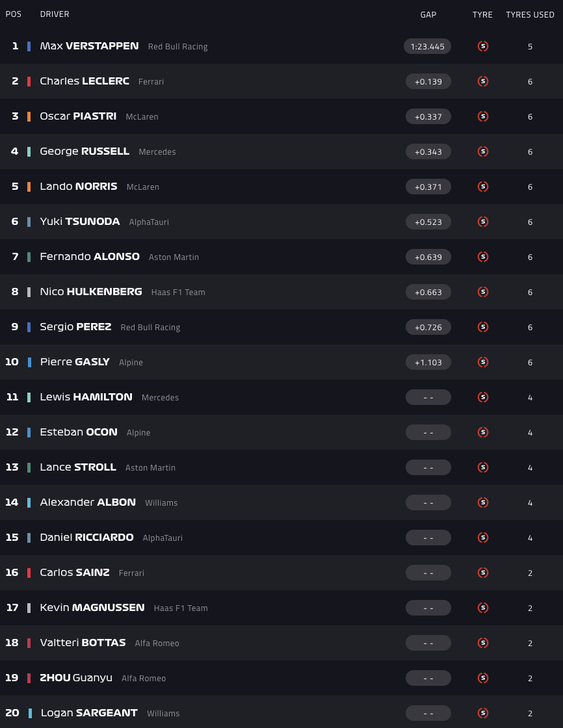Click tyre icon beside Sainz's gap
563x728 pixels.
point(482,573)
